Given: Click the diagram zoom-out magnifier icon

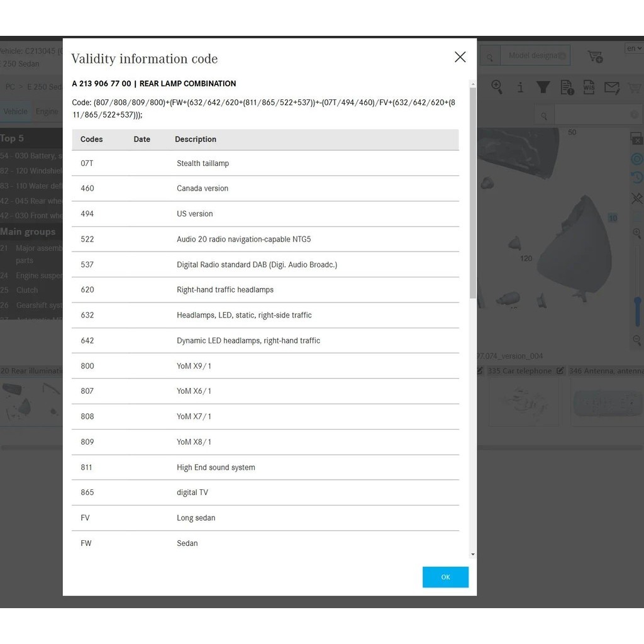Looking at the screenshot, I should pyautogui.click(x=637, y=340).
